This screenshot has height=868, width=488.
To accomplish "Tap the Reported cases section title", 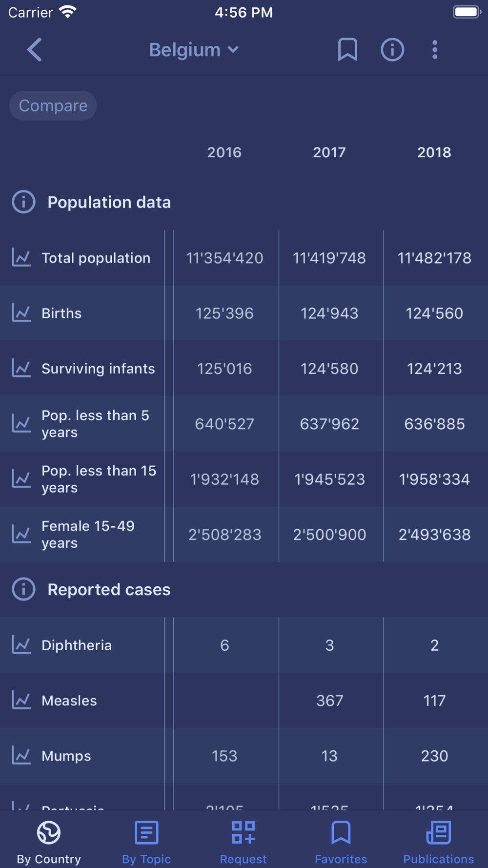I will 109,589.
